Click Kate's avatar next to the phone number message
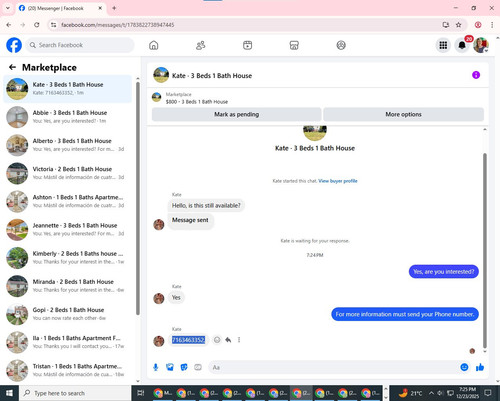 pos(159,341)
